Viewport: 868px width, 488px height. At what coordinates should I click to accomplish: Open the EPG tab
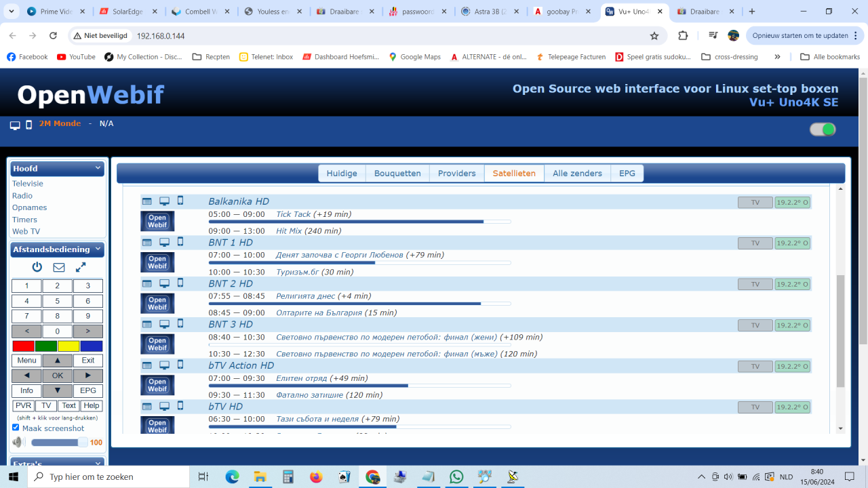(627, 174)
